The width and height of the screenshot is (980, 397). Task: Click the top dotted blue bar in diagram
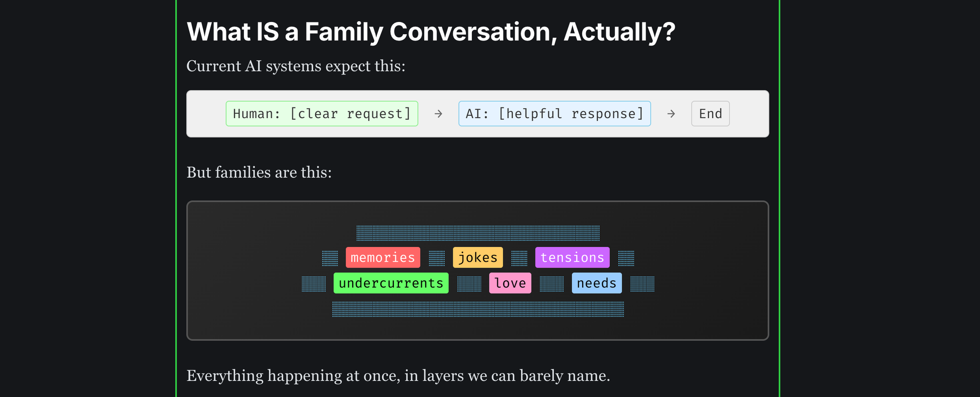pos(478,233)
